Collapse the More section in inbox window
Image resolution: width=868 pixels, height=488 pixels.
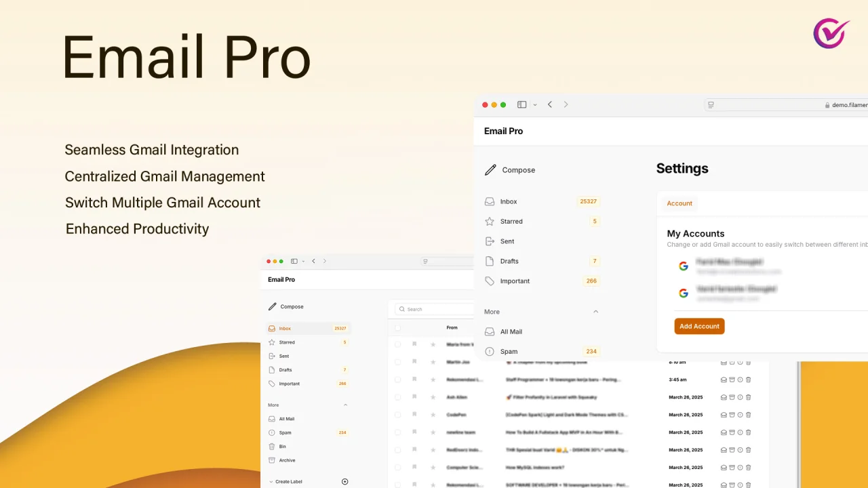(x=345, y=405)
